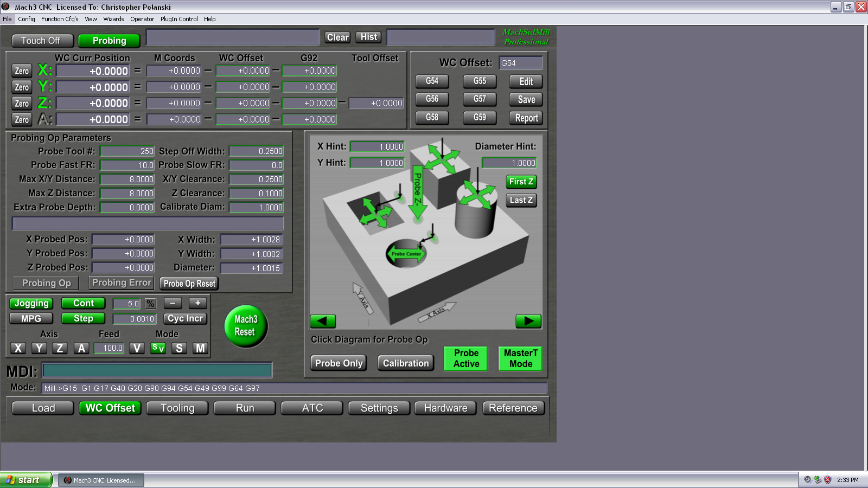Click the Step Off Width field
This screenshot has height=488, width=868.
click(257, 151)
